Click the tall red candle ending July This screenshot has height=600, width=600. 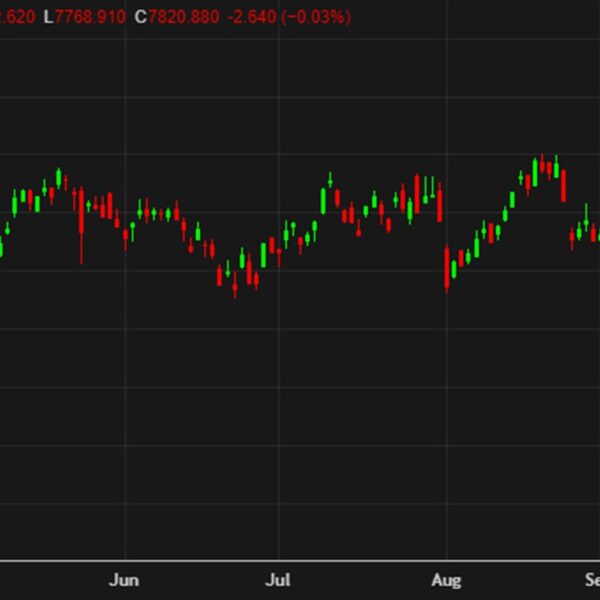[x=440, y=205]
